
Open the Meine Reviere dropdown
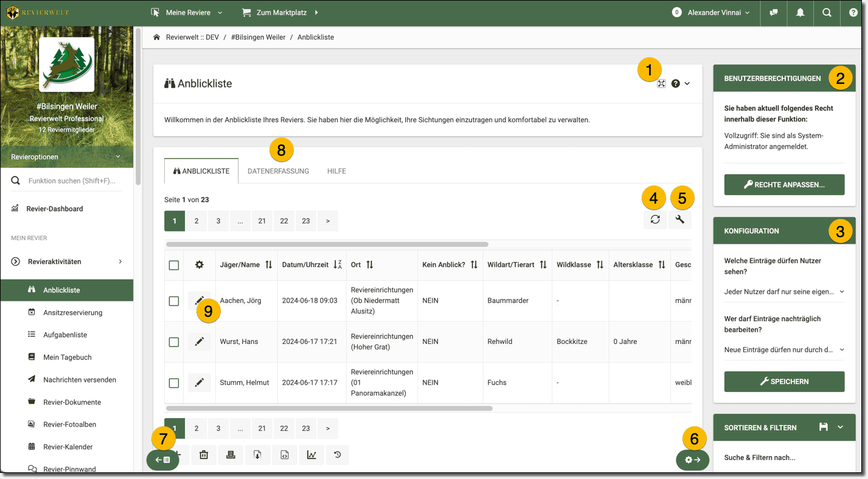(187, 13)
